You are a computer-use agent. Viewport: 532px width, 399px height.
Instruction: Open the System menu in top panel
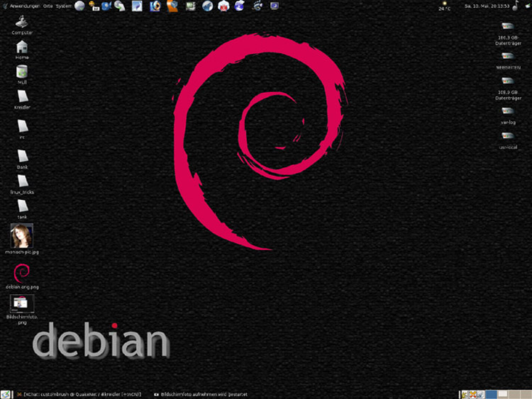(x=63, y=6)
